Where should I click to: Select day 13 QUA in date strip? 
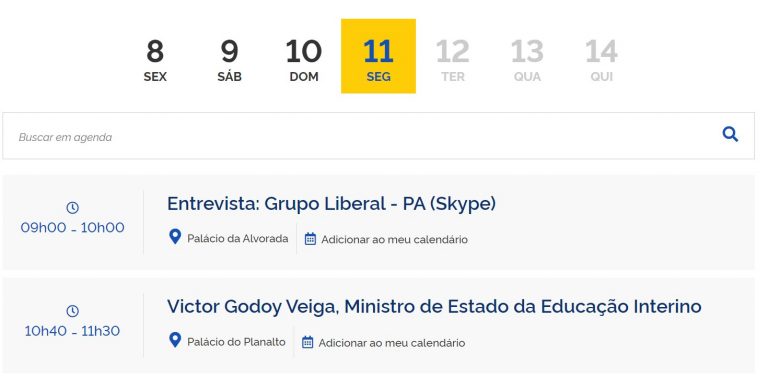(528, 61)
